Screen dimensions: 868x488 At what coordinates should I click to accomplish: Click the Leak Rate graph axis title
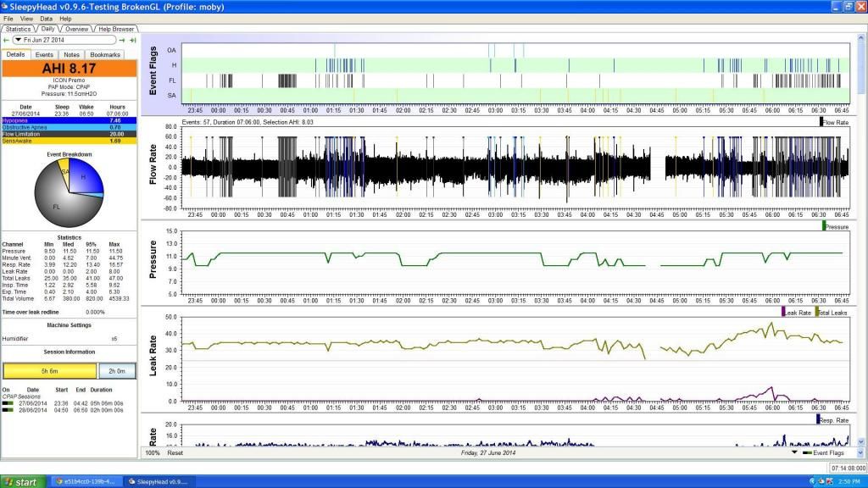153,356
